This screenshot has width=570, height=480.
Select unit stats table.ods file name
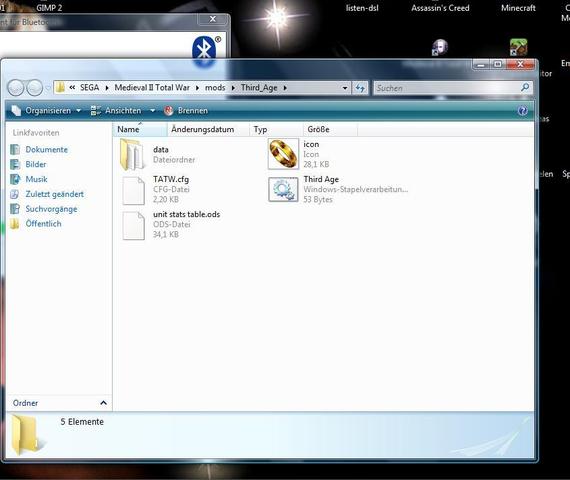[186, 214]
